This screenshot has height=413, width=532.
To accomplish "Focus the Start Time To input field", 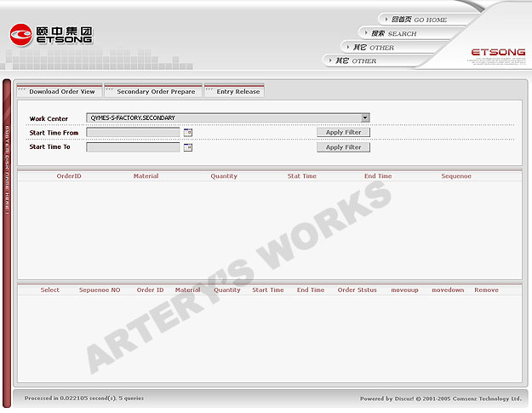I will 134,147.
